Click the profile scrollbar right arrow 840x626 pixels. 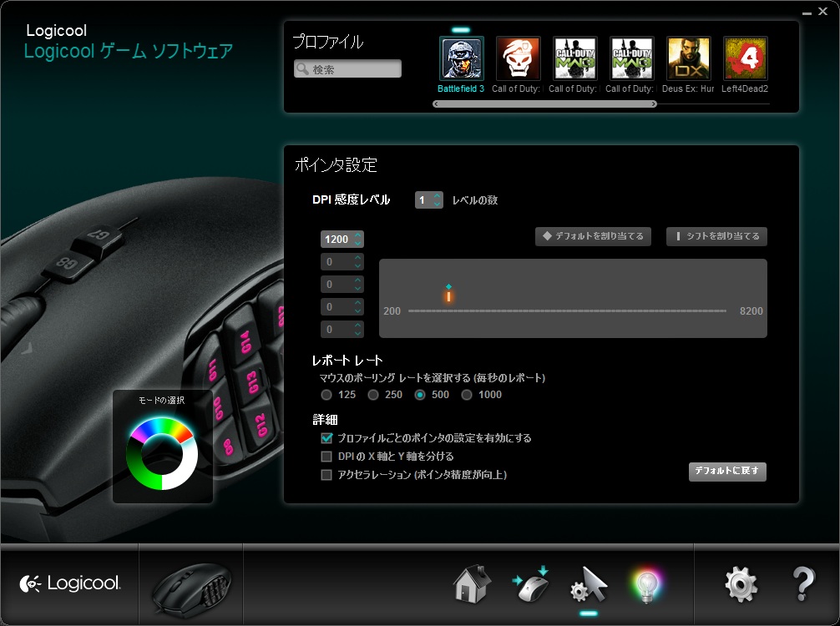[x=654, y=103]
